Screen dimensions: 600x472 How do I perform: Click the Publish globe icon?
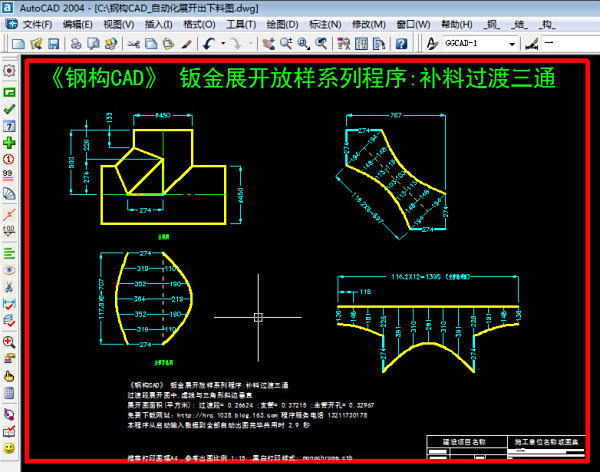(x=111, y=44)
